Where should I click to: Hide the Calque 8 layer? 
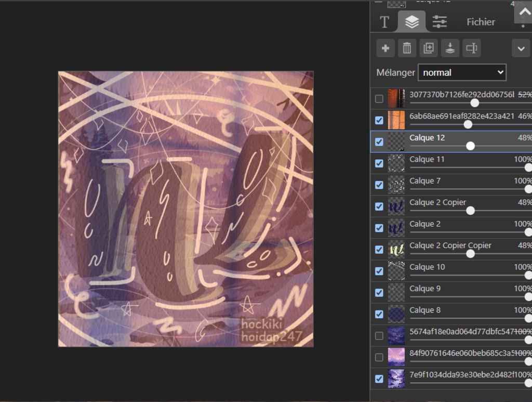pos(379,315)
